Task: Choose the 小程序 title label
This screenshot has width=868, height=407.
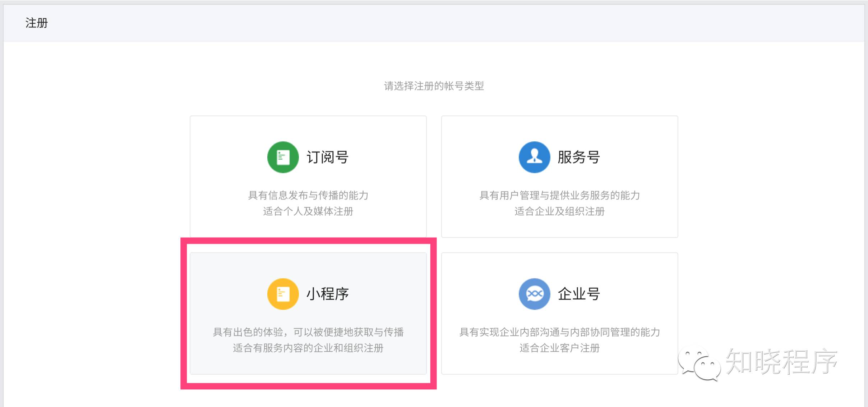Action: coord(327,294)
